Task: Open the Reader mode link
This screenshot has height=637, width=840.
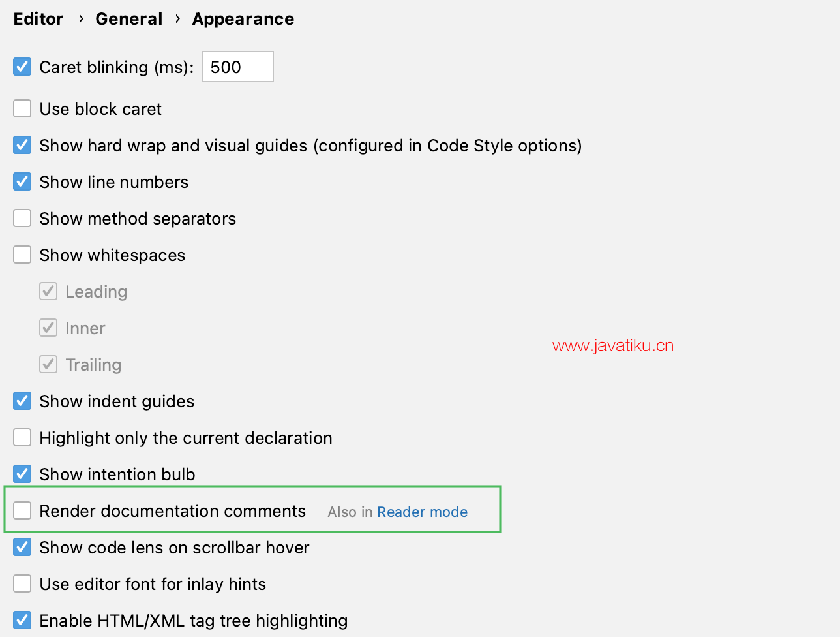Action: pyautogui.click(x=422, y=512)
